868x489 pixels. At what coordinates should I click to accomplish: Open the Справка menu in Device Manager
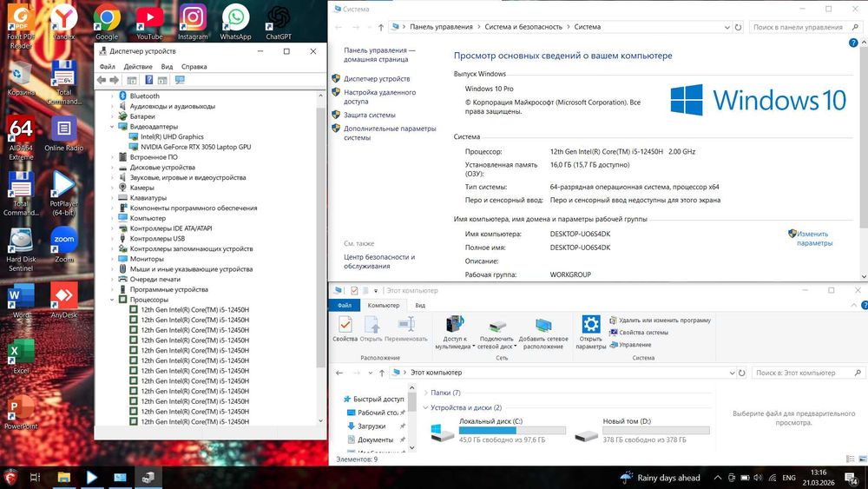pos(194,67)
